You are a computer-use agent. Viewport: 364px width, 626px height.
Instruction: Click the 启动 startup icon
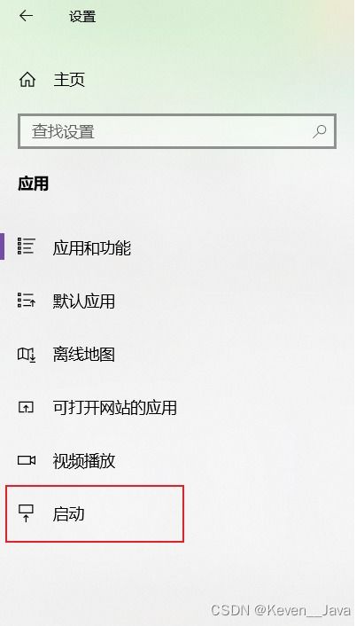27,513
